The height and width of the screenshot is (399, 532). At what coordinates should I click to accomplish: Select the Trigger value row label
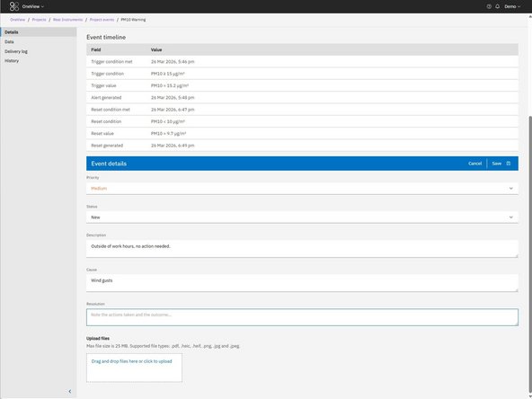click(x=103, y=85)
